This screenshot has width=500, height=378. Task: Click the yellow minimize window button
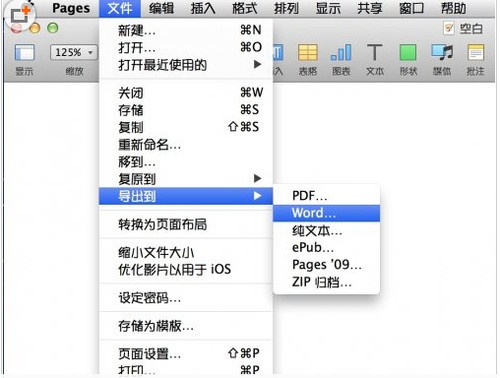tap(35, 29)
